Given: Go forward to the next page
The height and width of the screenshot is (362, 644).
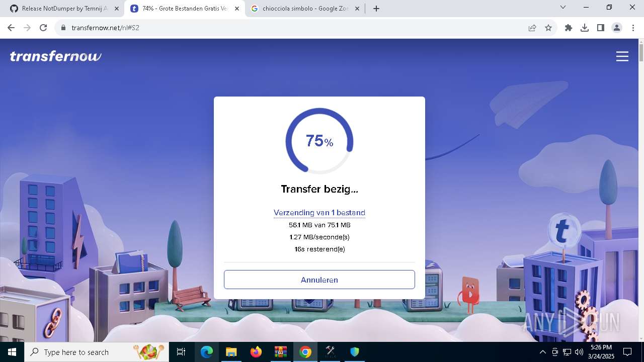Looking at the screenshot, I should point(27,28).
